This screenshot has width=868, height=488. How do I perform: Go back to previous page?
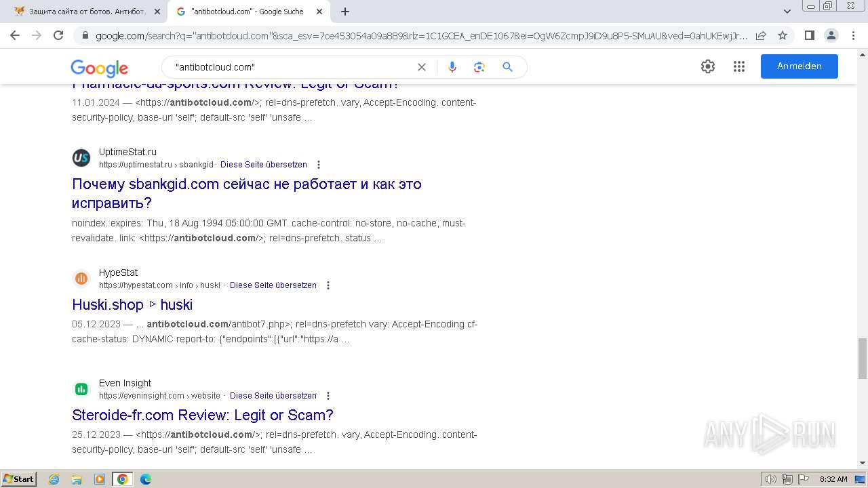point(15,35)
